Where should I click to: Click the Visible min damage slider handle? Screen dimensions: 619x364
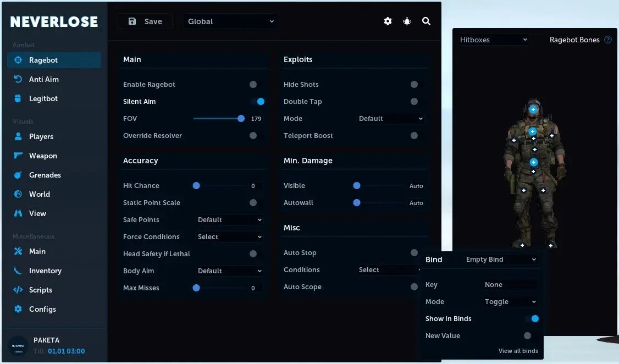[357, 185]
